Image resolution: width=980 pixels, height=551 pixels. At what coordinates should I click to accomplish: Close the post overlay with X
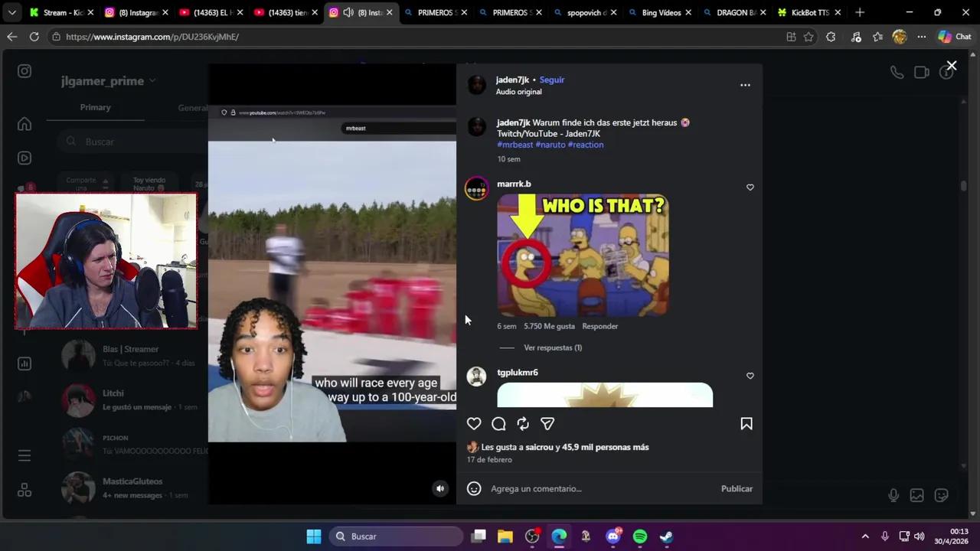[x=952, y=66]
